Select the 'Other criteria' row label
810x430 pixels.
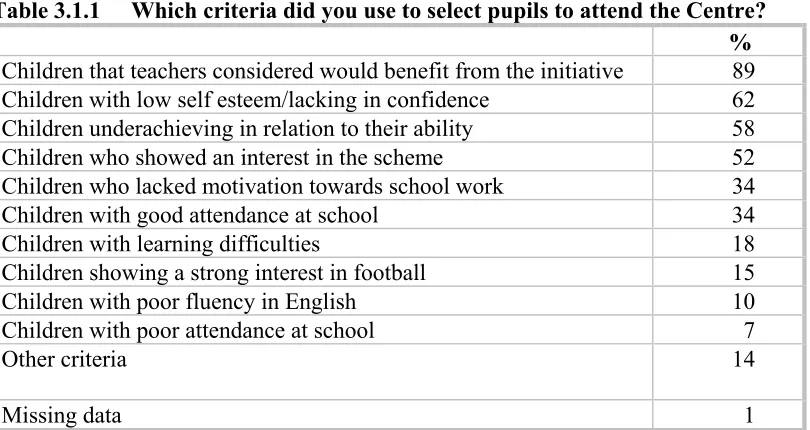[64, 359]
